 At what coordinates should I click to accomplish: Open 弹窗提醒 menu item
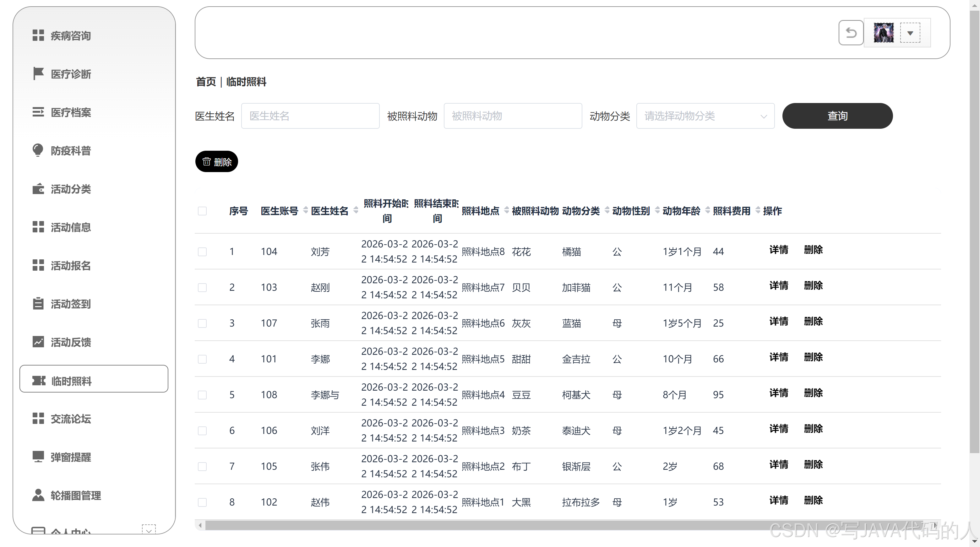click(x=94, y=457)
